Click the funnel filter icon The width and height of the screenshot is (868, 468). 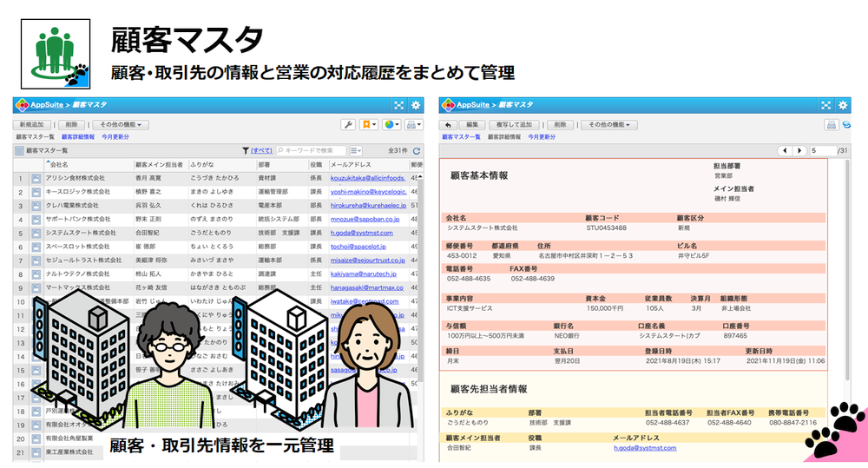(x=245, y=151)
